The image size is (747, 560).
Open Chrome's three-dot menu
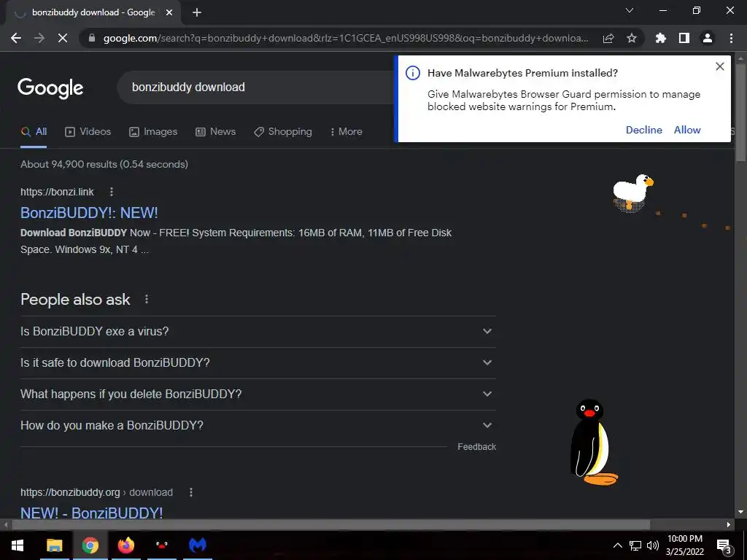731,38
